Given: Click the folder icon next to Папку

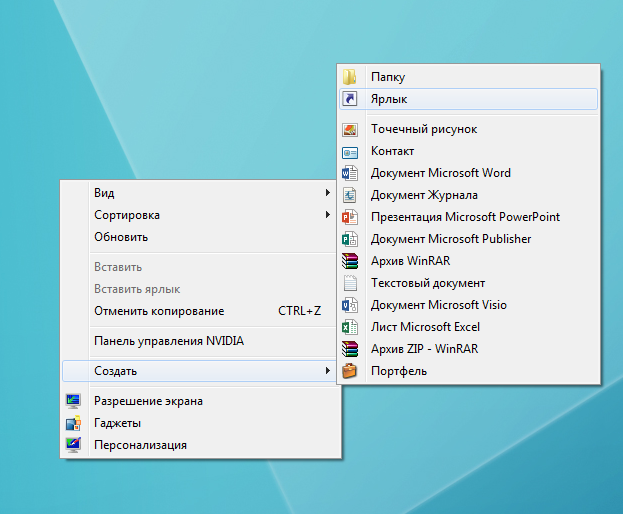Looking at the screenshot, I should pos(350,77).
